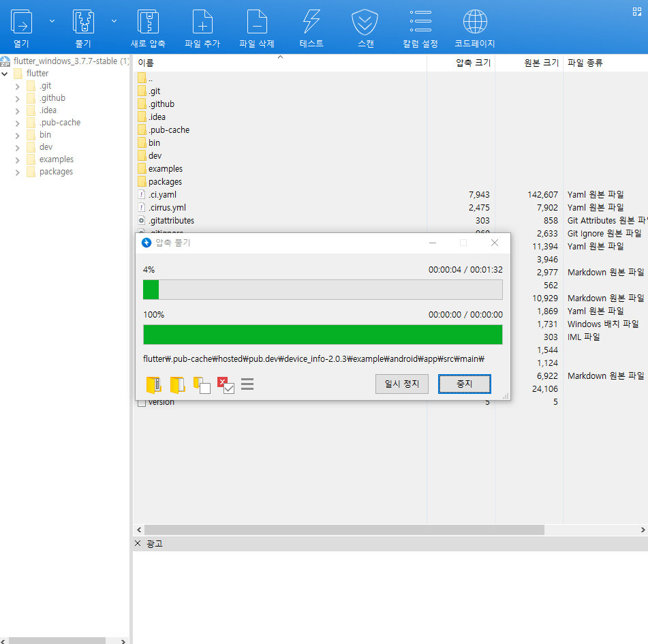Click the 새로 압축 (New archive) icon
Screen dimensions: 648x644
coord(148,22)
